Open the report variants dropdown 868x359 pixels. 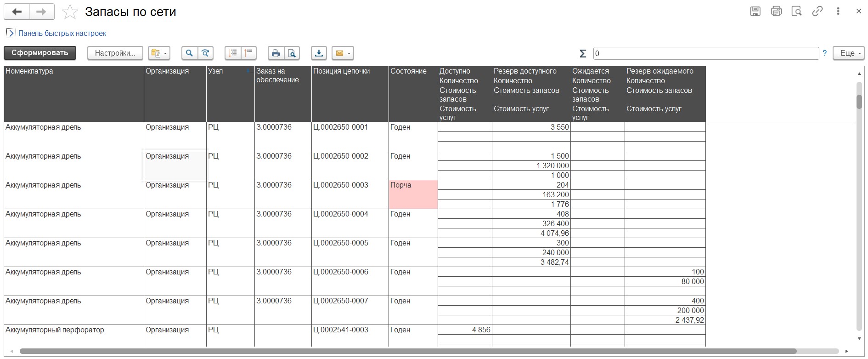point(159,53)
